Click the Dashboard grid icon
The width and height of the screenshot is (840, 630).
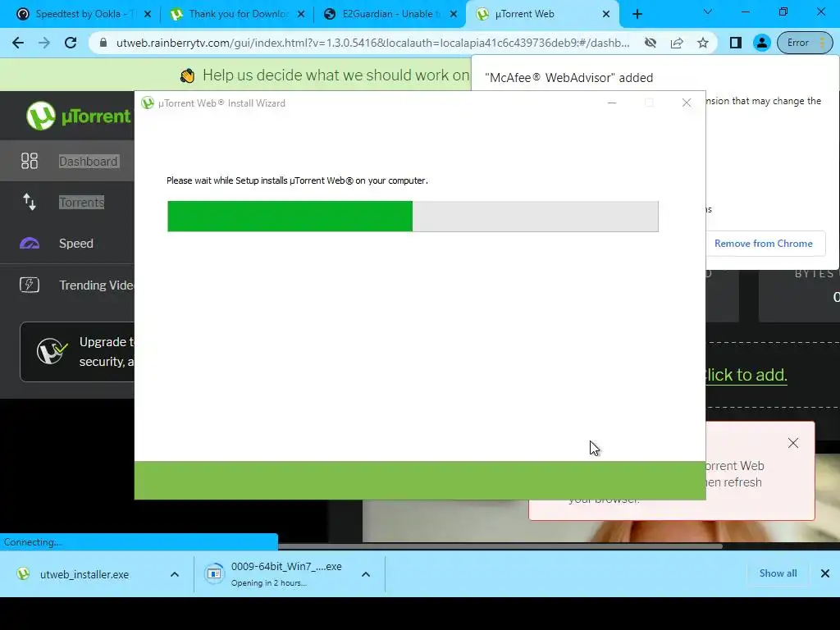[30, 161]
